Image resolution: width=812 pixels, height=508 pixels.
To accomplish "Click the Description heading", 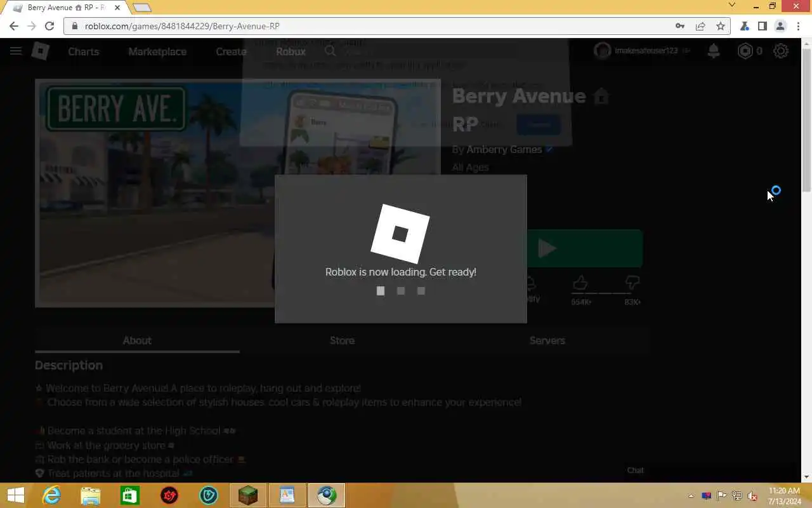I will pyautogui.click(x=69, y=365).
